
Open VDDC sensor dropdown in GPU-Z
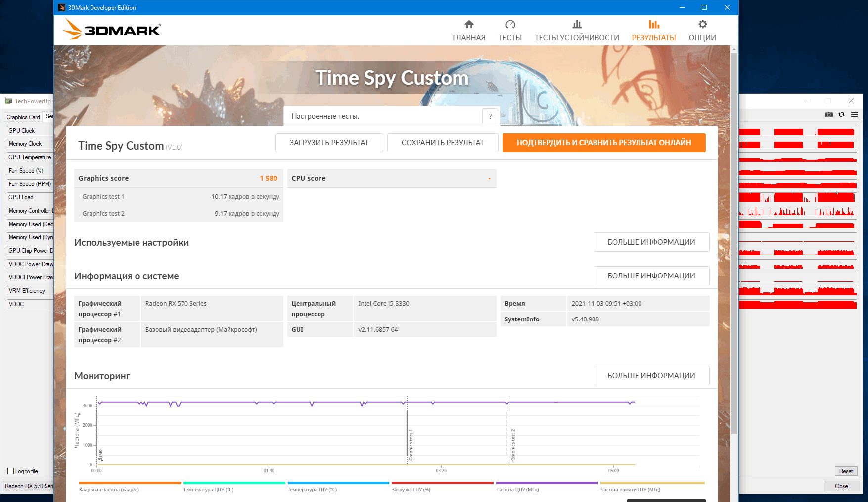point(30,304)
